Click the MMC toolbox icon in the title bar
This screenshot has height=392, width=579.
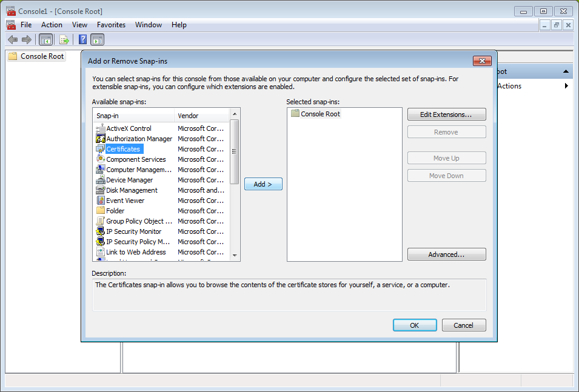tap(11, 11)
